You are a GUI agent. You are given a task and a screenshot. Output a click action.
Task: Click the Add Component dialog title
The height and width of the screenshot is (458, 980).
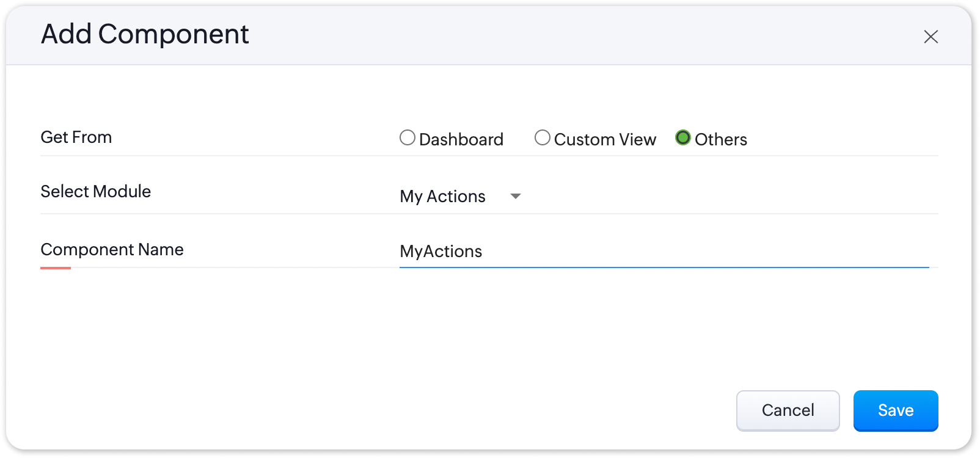point(145,34)
